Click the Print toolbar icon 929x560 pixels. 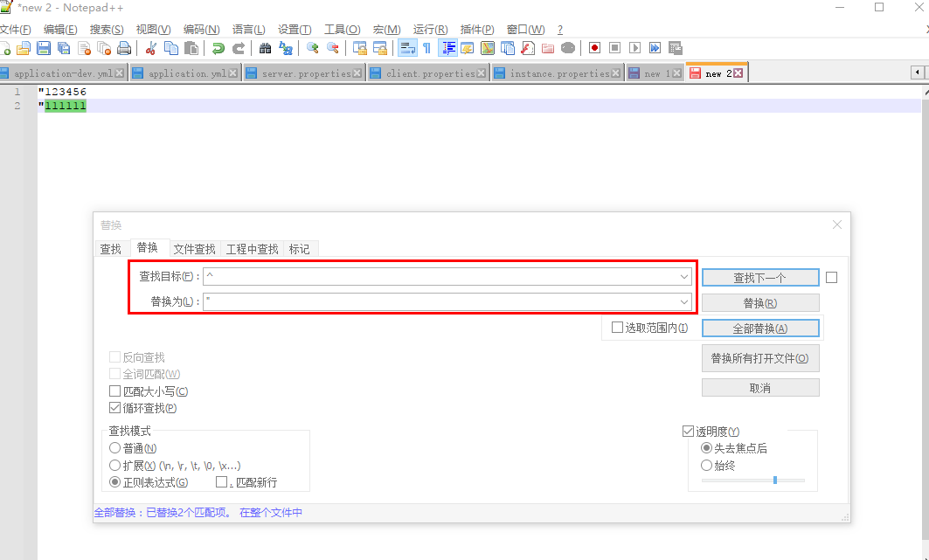coord(124,48)
